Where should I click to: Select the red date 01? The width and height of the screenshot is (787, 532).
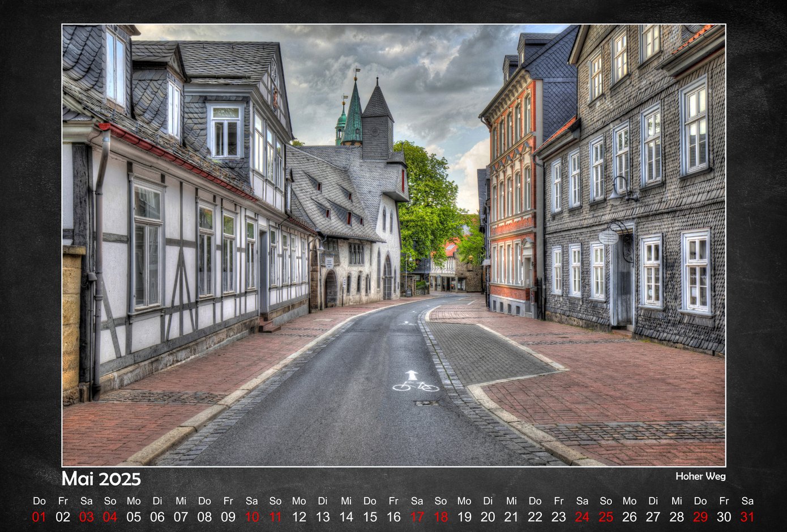(39, 517)
